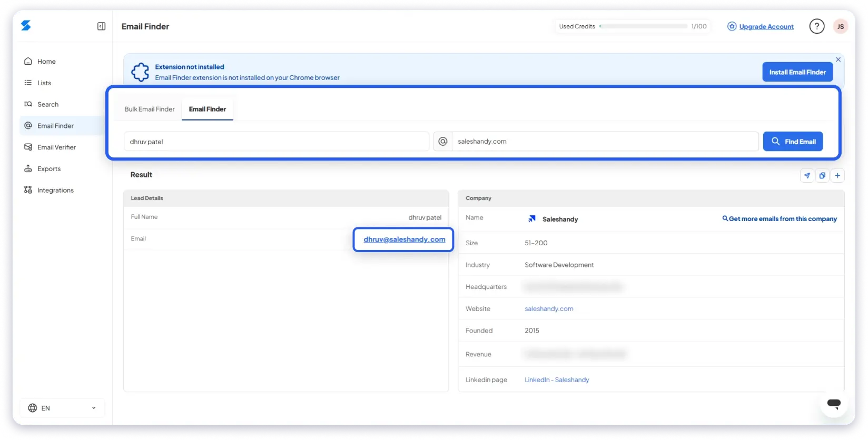The height and width of the screenshot is (440, 868).
Task: Dismiss the extension not installed banner
Action: pyautogui.click(x=838, y=59)
